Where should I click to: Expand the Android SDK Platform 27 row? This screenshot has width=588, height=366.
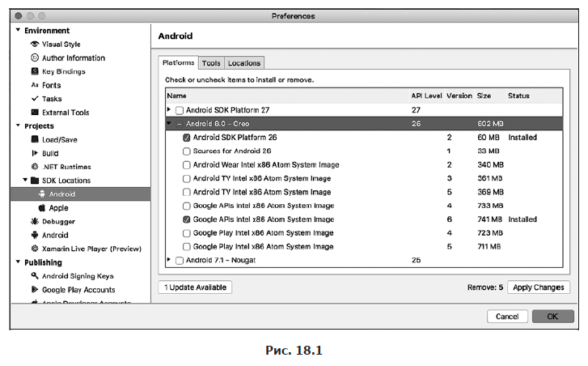pos(169,109)
